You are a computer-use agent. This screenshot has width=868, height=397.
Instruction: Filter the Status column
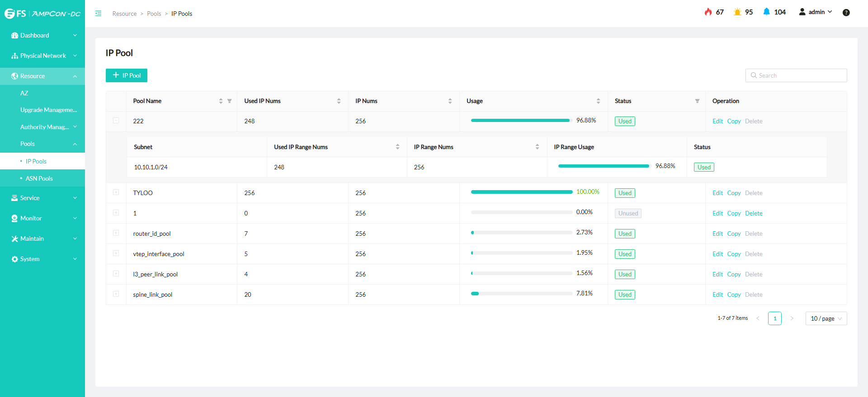coord(697,101)
